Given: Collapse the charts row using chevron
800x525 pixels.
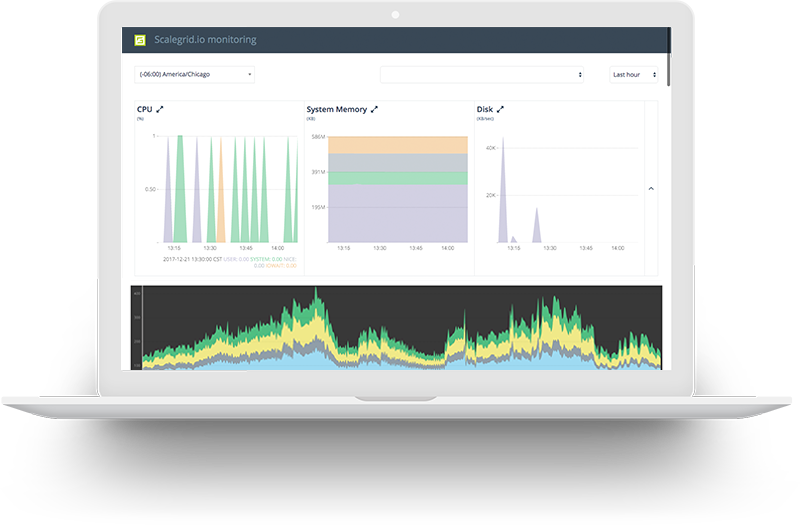Looking at the screenshot, I should [x=651, y=188].
